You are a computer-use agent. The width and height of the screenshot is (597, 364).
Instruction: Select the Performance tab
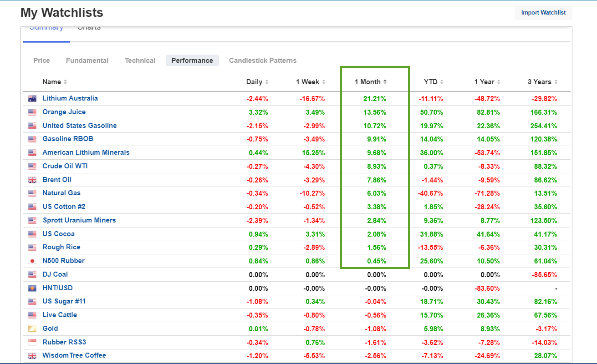coord(192,61)
